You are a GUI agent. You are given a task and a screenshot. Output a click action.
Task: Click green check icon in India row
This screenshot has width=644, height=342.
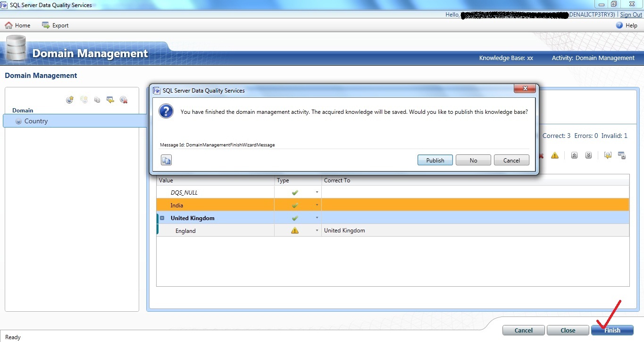point(295,205)
